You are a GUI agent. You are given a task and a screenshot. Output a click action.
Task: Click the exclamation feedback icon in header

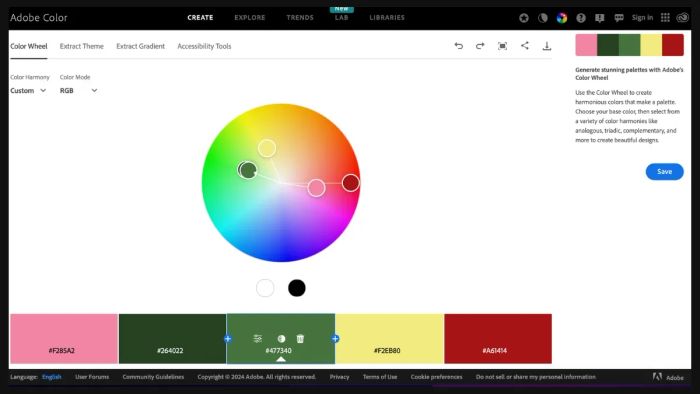(600, 18)
